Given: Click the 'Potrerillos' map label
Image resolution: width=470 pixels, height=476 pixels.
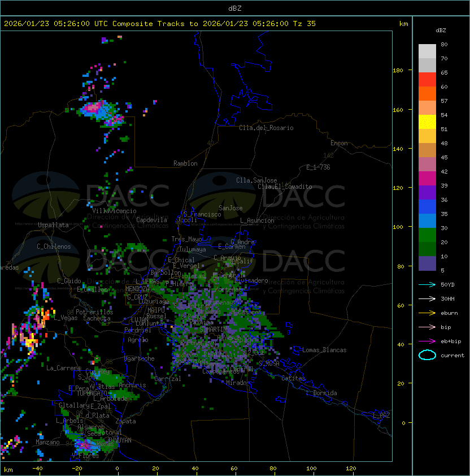Looking at the screenshot, I should pyautogui.click(x=94, y=312).
